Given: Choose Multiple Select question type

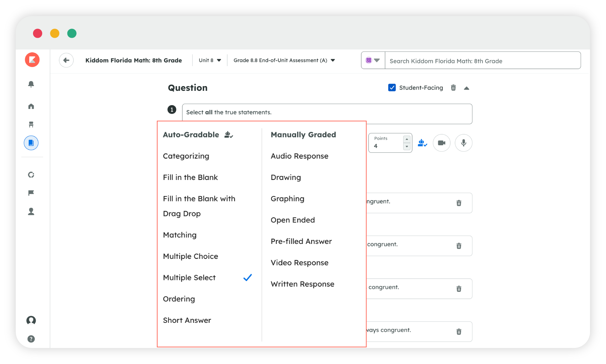Looking at the screenshot, I should click(x=189, y=278).
